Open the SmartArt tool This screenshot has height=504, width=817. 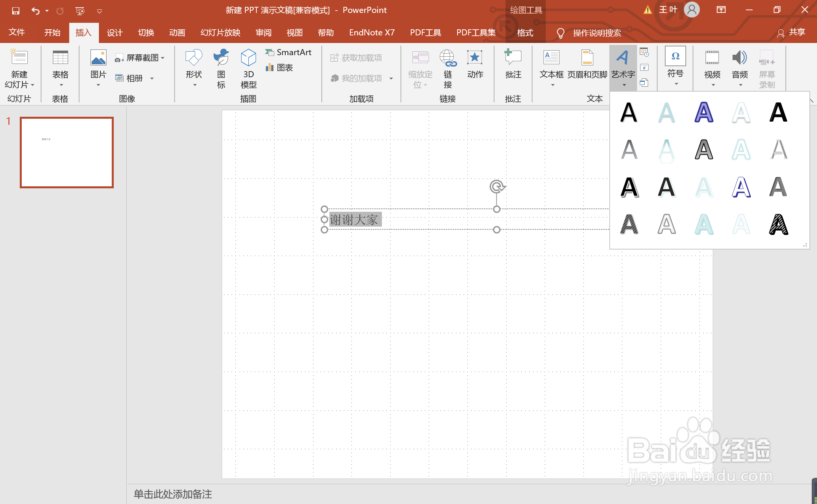point(289,52)
